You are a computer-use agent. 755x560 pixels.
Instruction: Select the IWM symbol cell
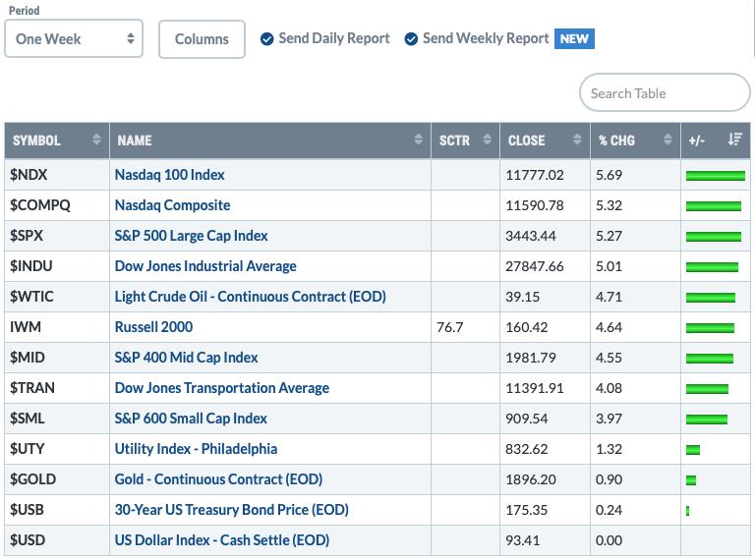pyautogui.click(x=57, y=327)
